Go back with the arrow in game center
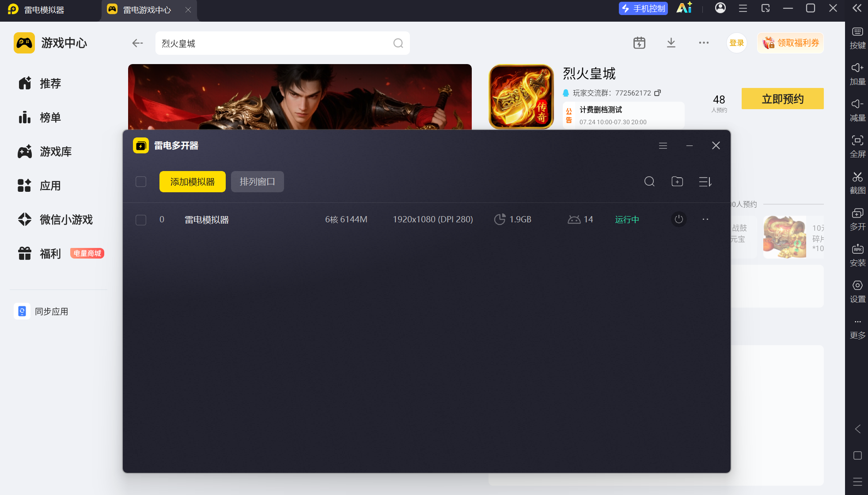 137,43
